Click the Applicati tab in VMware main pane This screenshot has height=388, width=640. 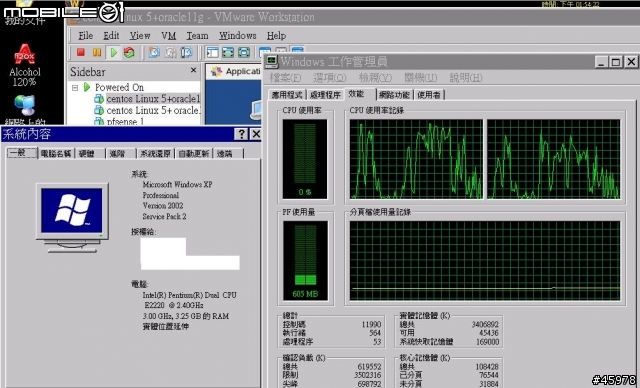pos(234,71)
